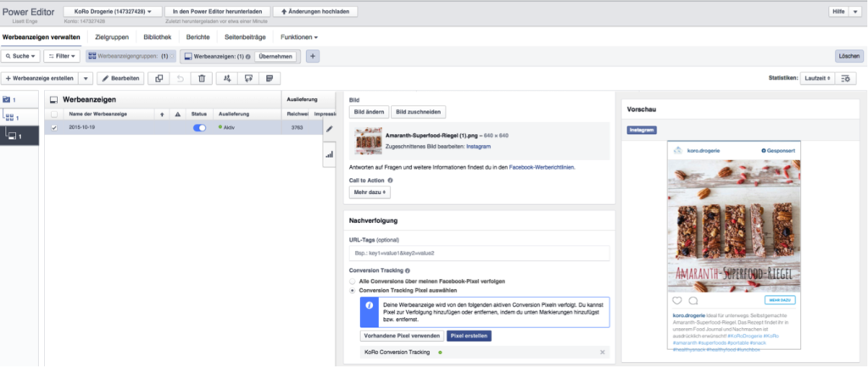Screen dimensions: 868x367
Task: Select Conversion Tracking Pixel auswählen radio
Action: pyautogui.click(x=352, y=290)
